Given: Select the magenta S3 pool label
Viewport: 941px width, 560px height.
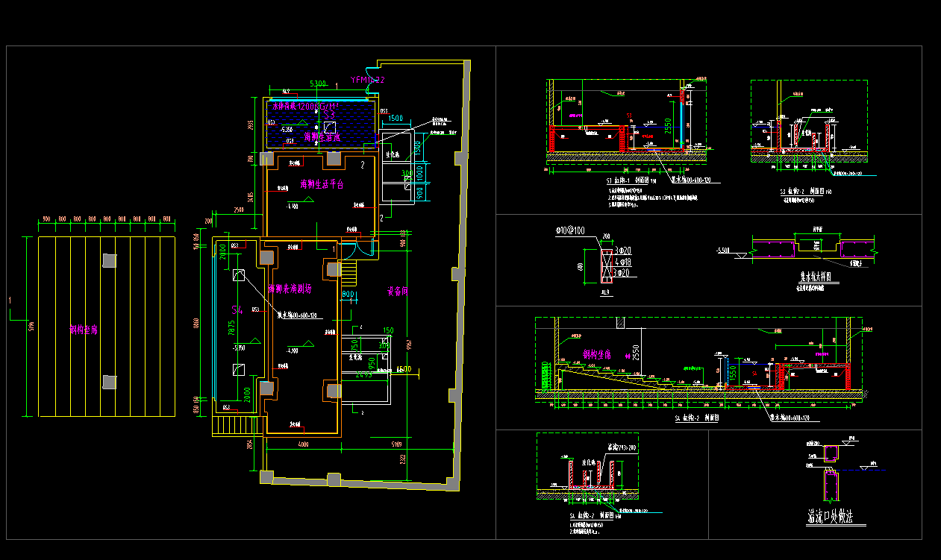Looking at the screenshot, I should pyautogui.click(x=328, y=116).
